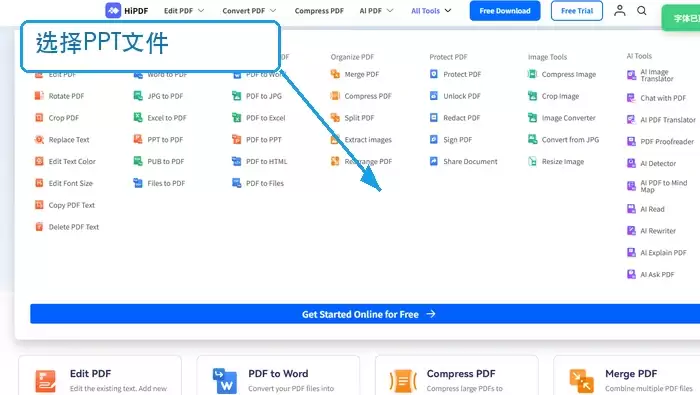Click the PUB to PDF icon
This screenshot has width=700, height=395.
point(138,161)
